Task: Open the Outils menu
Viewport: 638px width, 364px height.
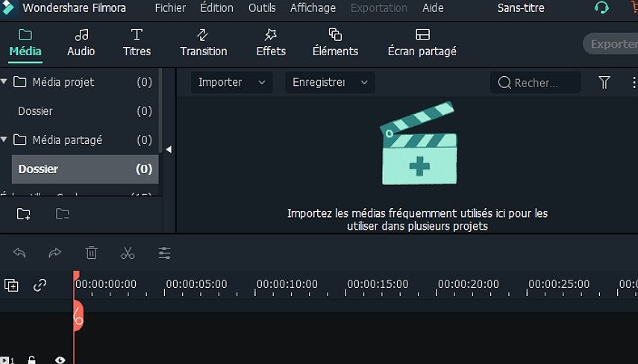Action: (x=262, y=7)
